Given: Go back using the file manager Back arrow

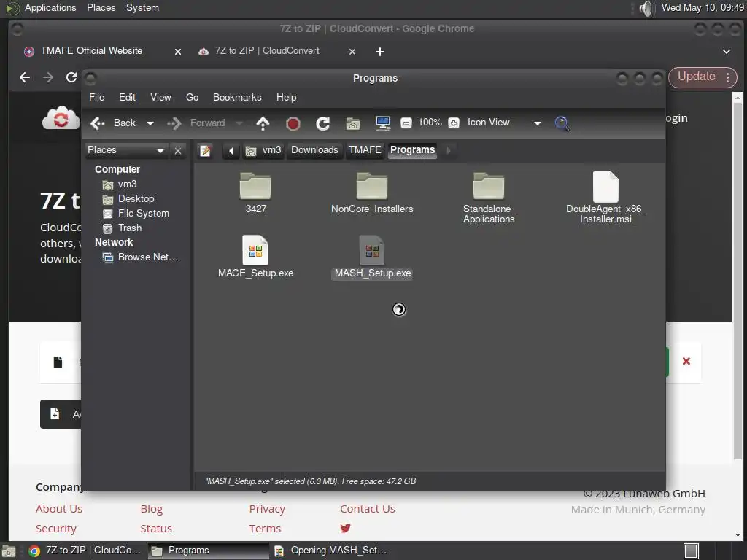Looking at the screenshot, I should coord(113,122).
